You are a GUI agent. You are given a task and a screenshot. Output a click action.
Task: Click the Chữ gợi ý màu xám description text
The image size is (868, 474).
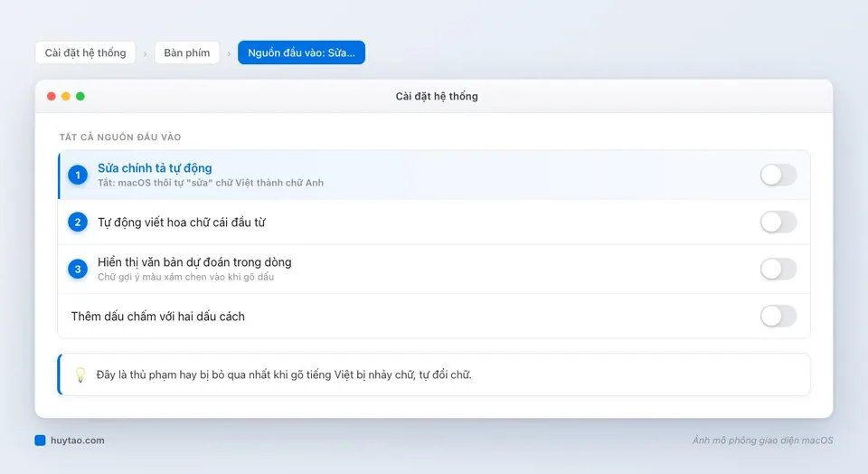(185, 277)
